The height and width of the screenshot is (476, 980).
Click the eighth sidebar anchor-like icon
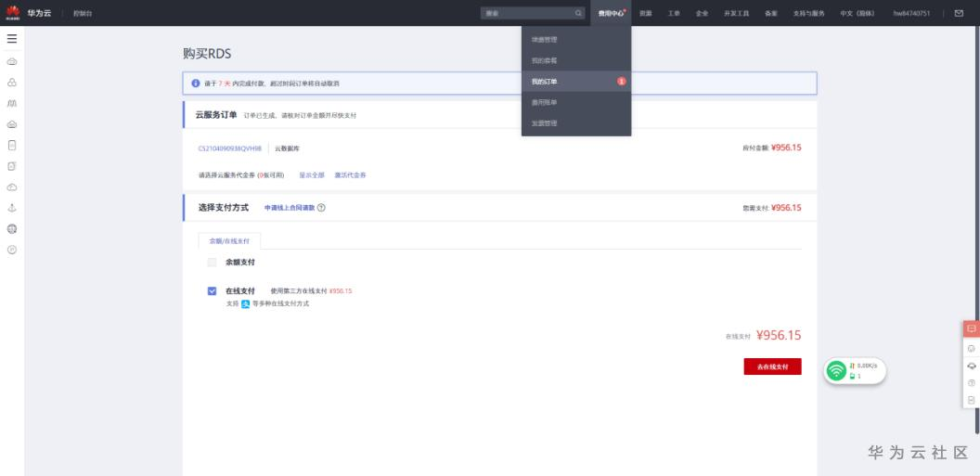[x=12, y=208]
